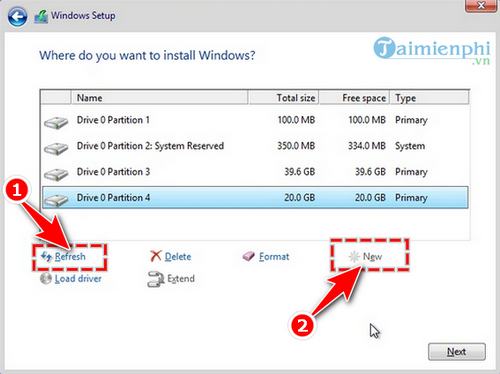Click the System type cell
Screen dimensions: 500x374
[x=410, y=146]
